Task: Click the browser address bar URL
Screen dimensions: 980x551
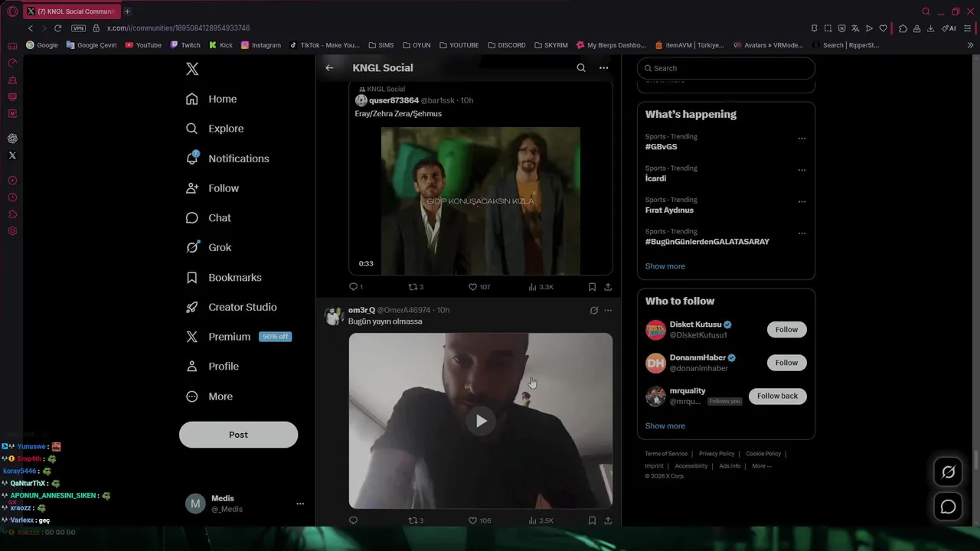Action: click(178, 28)
